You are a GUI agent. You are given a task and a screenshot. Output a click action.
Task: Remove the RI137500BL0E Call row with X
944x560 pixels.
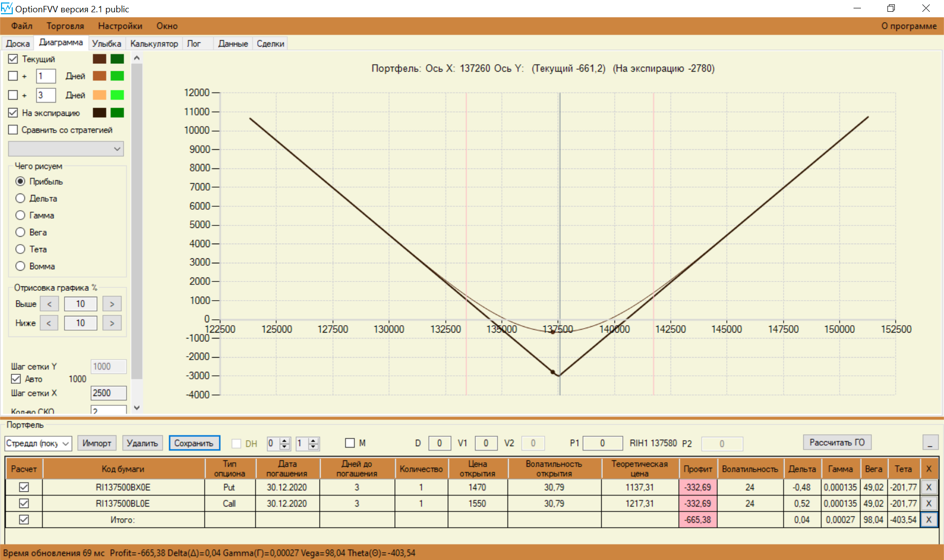[x=928, y=504]
